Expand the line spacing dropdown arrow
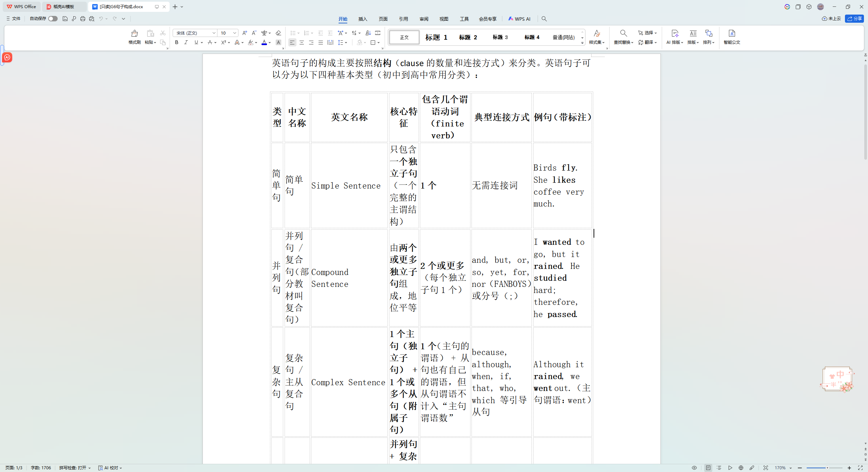The image size is (868, 472). point(346,43)
